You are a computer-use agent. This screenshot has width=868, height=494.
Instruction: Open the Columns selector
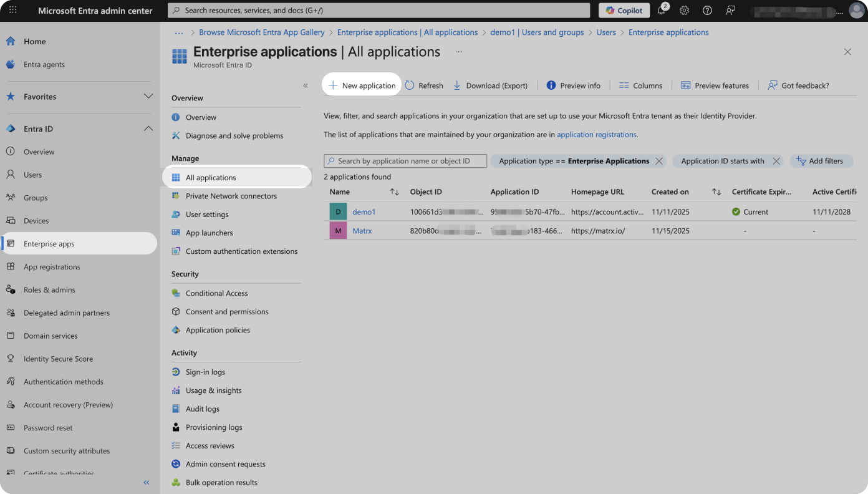[x=640, y=85]
